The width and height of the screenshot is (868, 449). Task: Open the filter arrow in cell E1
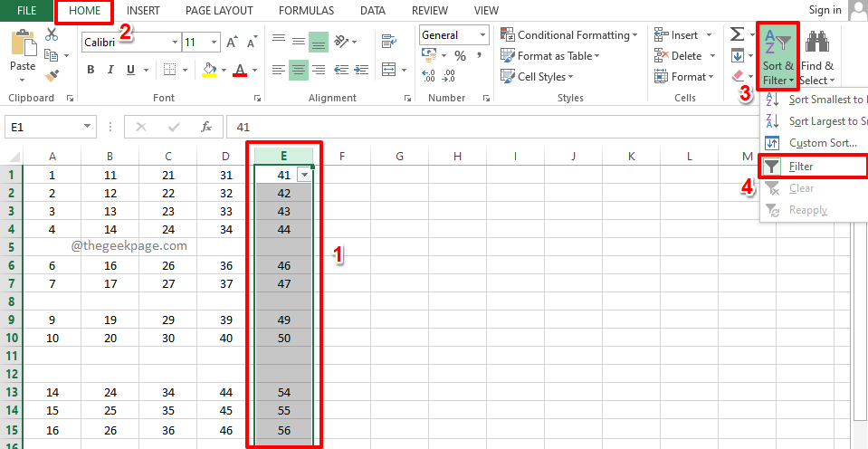[304, 176]
